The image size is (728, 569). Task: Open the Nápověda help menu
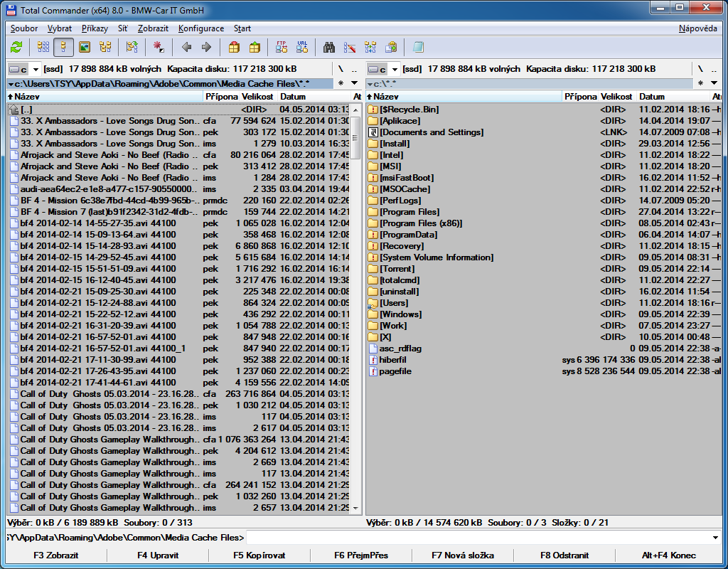point(698,28)
